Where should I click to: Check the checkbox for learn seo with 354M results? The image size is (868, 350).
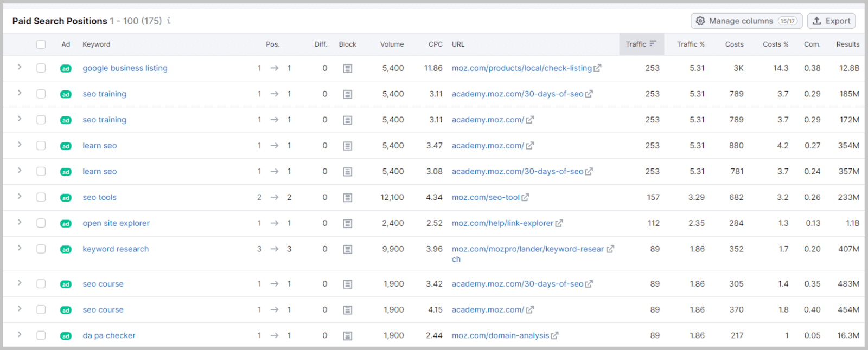pyautogui.click(x=41, y=146)
